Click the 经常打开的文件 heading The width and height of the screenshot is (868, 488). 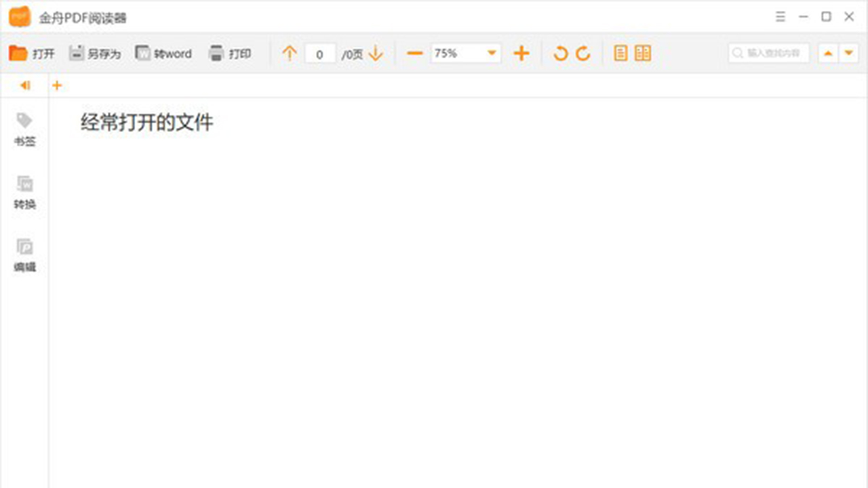coord(147,123)
